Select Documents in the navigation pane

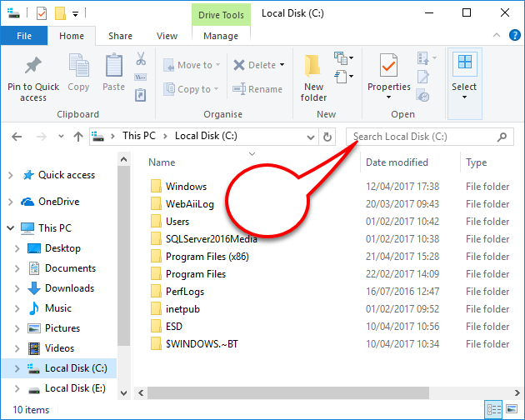click(x=62, y=268)
